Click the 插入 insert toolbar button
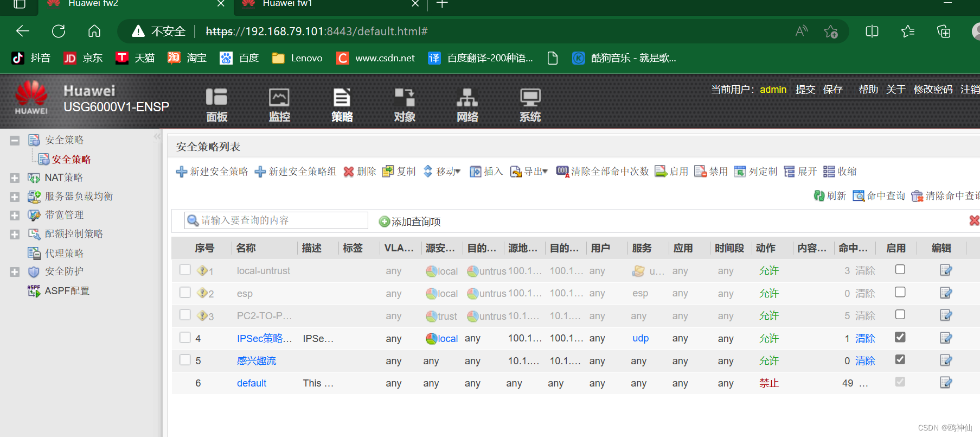Viewport: 980px width, 437px height. coord(486,172)
